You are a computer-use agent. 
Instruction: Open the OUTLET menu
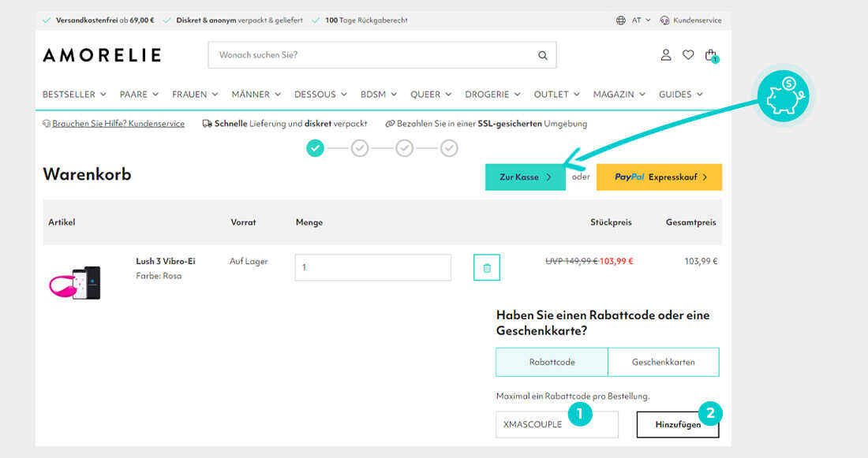(556, 95)
